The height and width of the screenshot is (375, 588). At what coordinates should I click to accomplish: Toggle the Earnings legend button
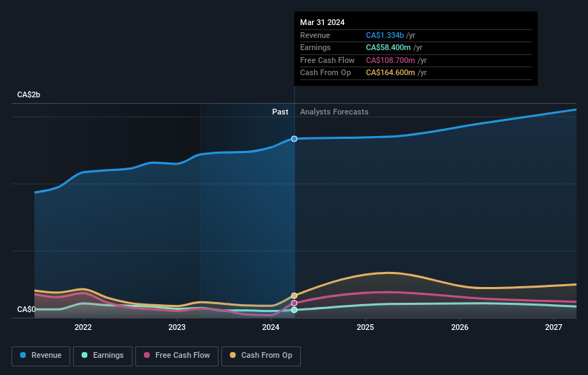click(102, 356)
